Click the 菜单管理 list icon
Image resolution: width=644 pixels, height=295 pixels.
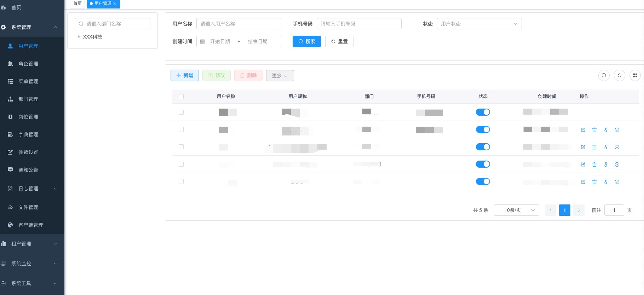pyautogui.click(x=10, y=81)
